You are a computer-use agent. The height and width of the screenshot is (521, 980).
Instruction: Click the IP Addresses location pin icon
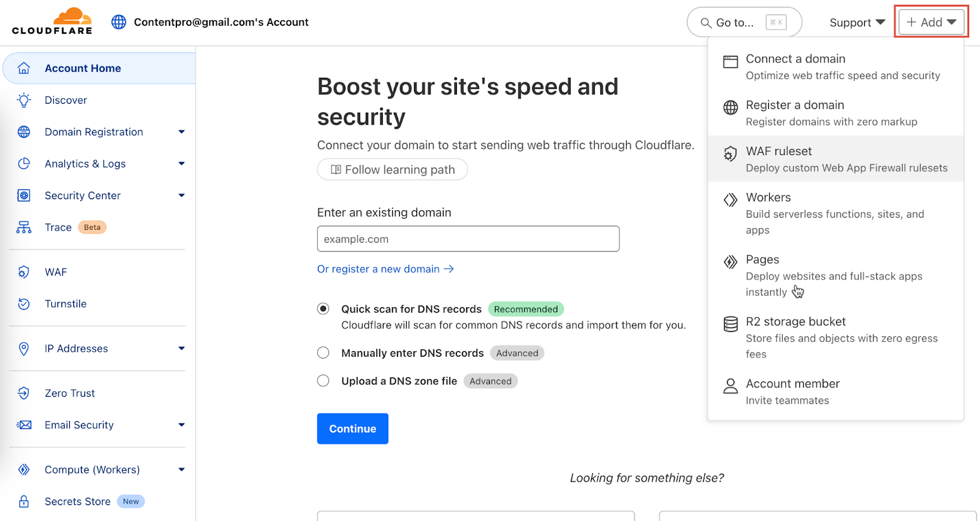pos(24,349)
